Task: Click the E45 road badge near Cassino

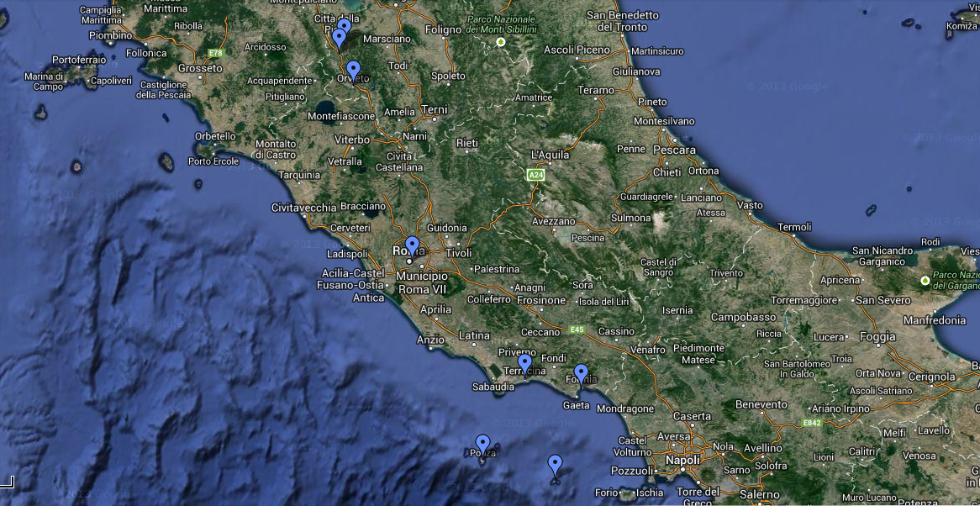Action: pos(576,330)
